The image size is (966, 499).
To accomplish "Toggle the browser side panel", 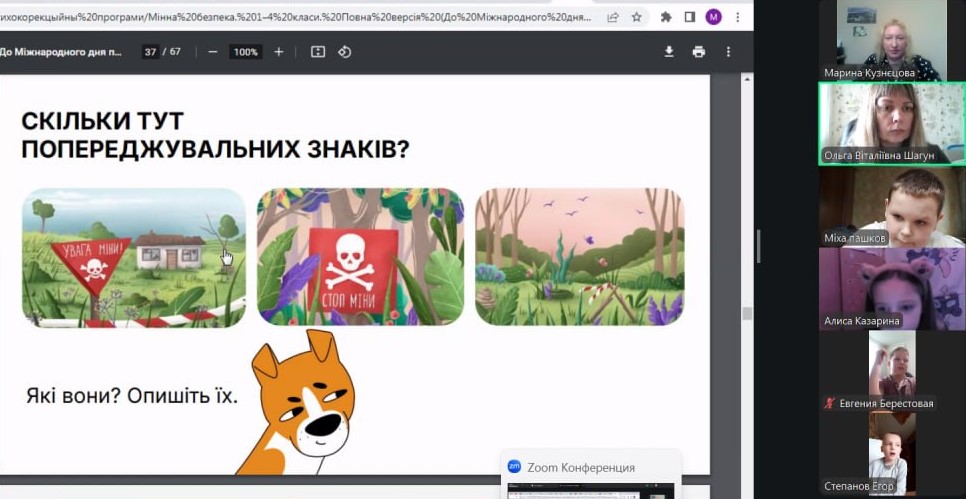I will point(689,17).
